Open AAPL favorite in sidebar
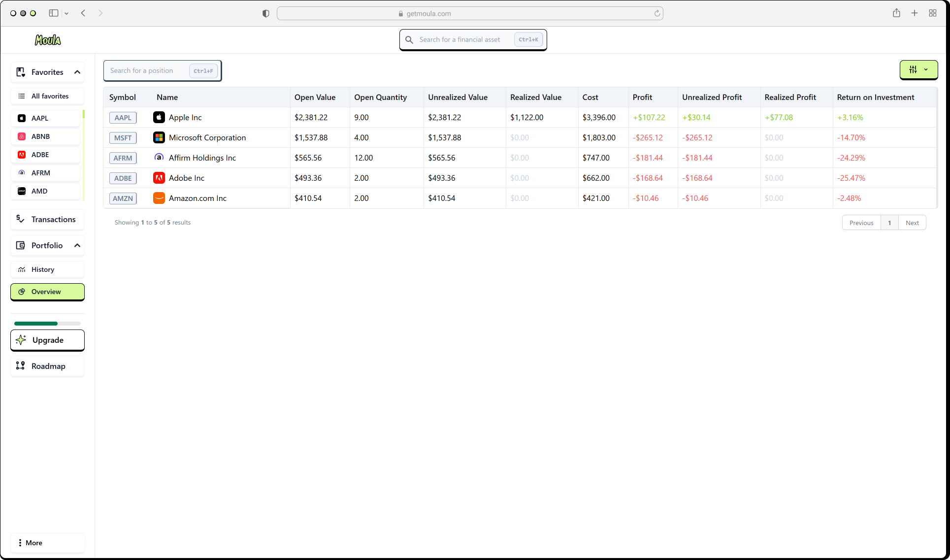The width and height of the screenshot is (950, 560). pos(45,118)
